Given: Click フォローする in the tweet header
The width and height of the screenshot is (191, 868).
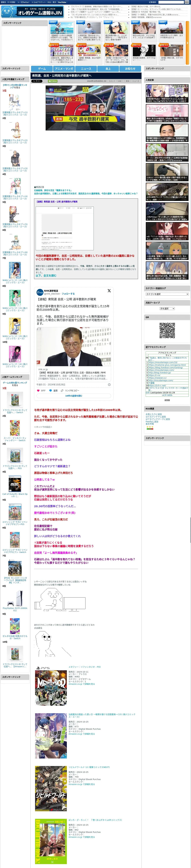Looking at the screenshot, I should pyautogui.click(x=68, y=294).
